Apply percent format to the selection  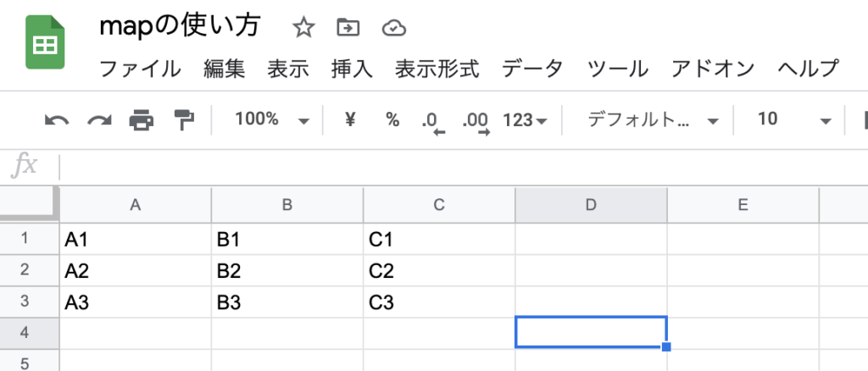[x=392, y=119]
